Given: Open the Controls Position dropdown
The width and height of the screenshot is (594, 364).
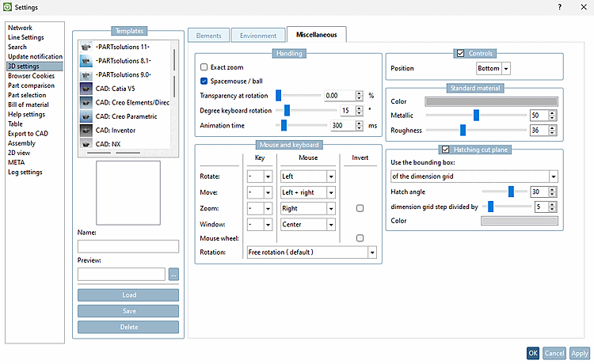Looking at the screenshot, I should (493, 69).
